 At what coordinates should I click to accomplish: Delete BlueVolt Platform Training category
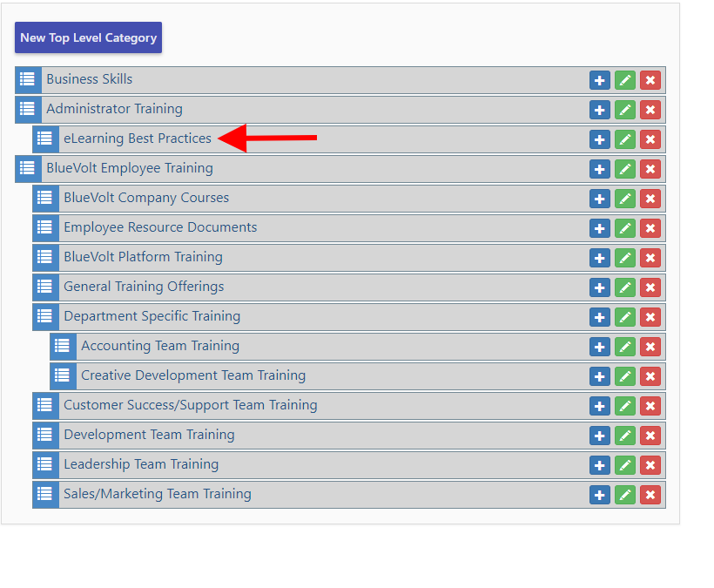click(x=650, y=258)
